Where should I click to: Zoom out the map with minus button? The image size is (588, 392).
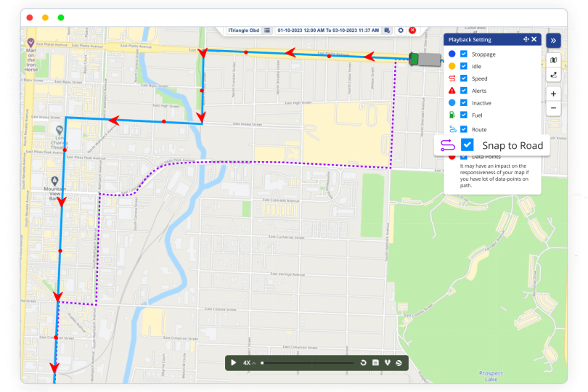coord(553,108)
